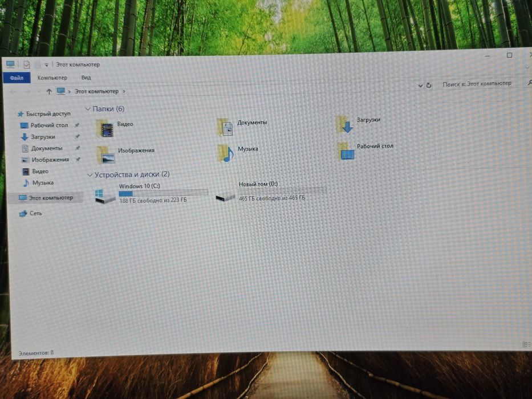Click the Properties quick access toolbar icon
532x399 pixels.
click(26, 64)
